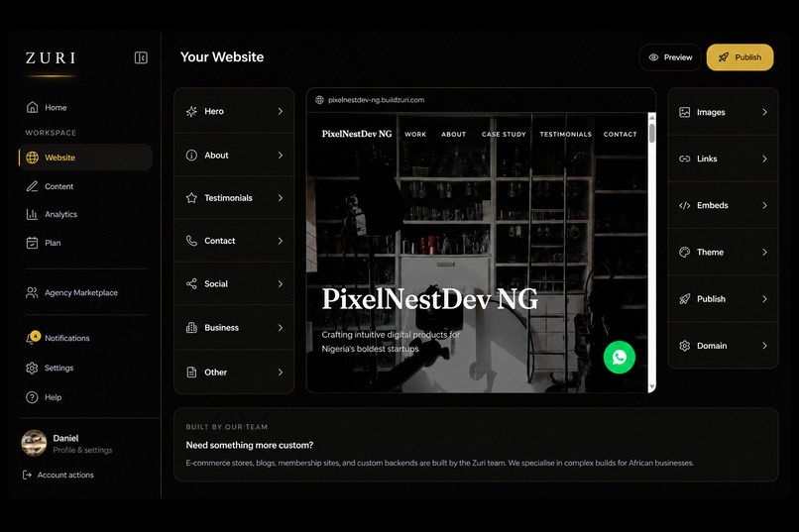Click the Help question mark icon

(x=32, y=397)
